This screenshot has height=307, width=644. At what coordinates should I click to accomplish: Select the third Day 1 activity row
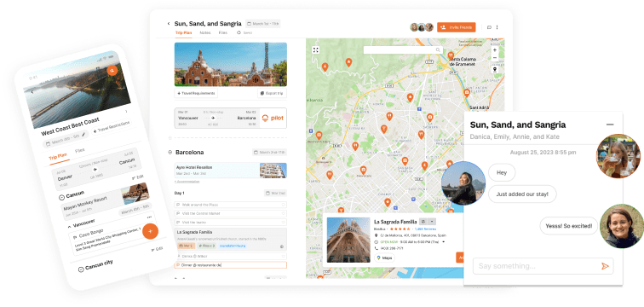pos(231,223)
